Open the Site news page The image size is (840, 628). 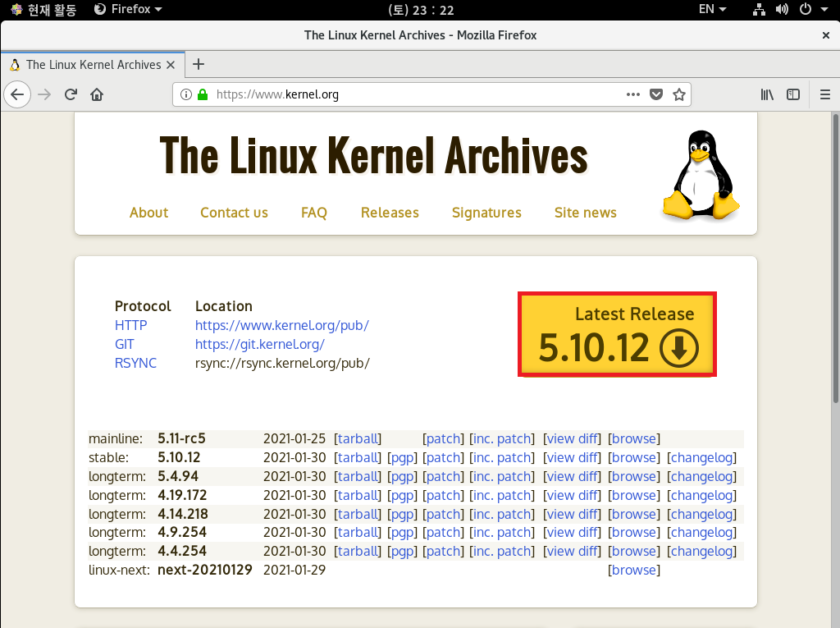[586, 213]
